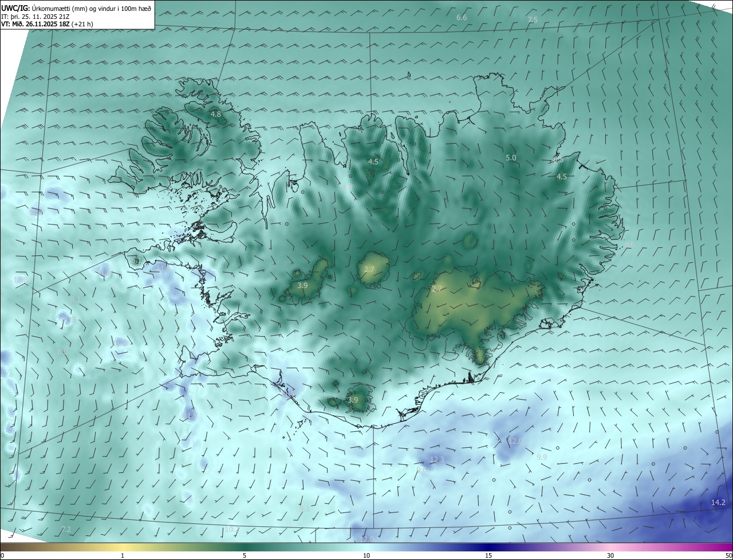Screen dimensions: 733x560
Task: Select the 8.0 value off the west coast
Action: pyautogui.click(x=62, y=351)
